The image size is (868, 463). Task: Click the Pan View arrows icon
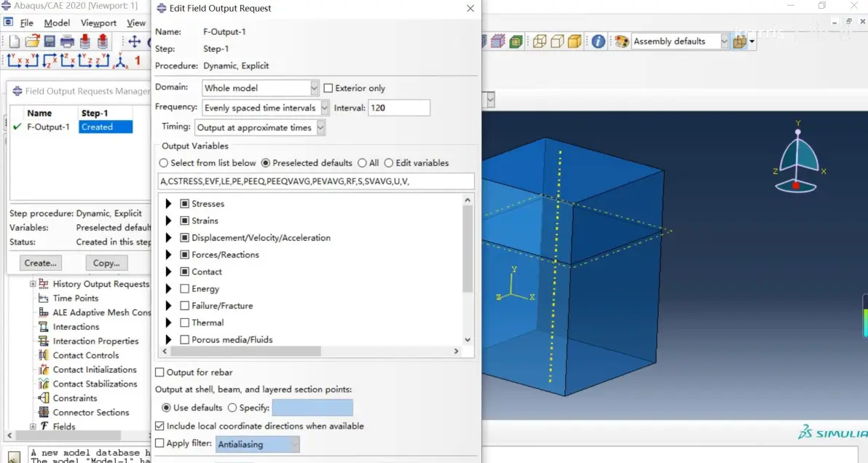pos(135,41)
